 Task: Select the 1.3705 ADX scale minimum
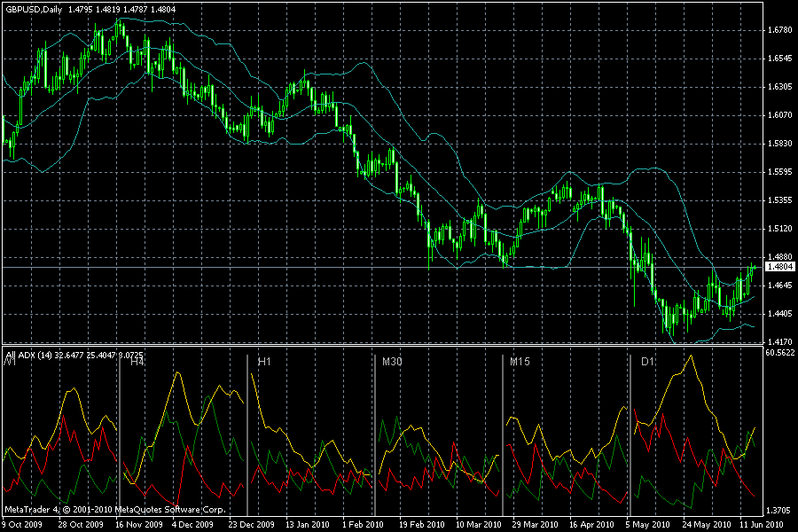pos(780,510)
